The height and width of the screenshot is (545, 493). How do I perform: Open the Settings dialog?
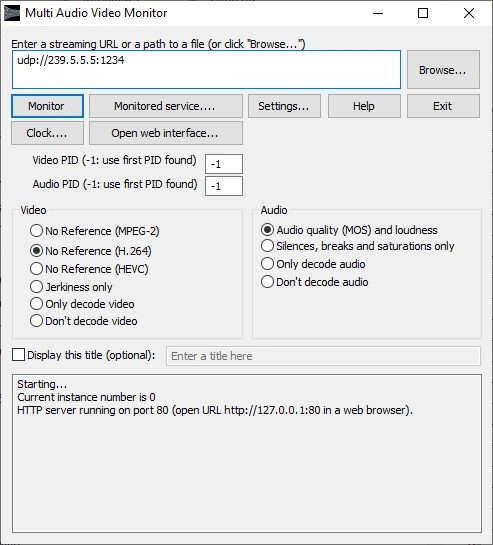pos(284,106)
